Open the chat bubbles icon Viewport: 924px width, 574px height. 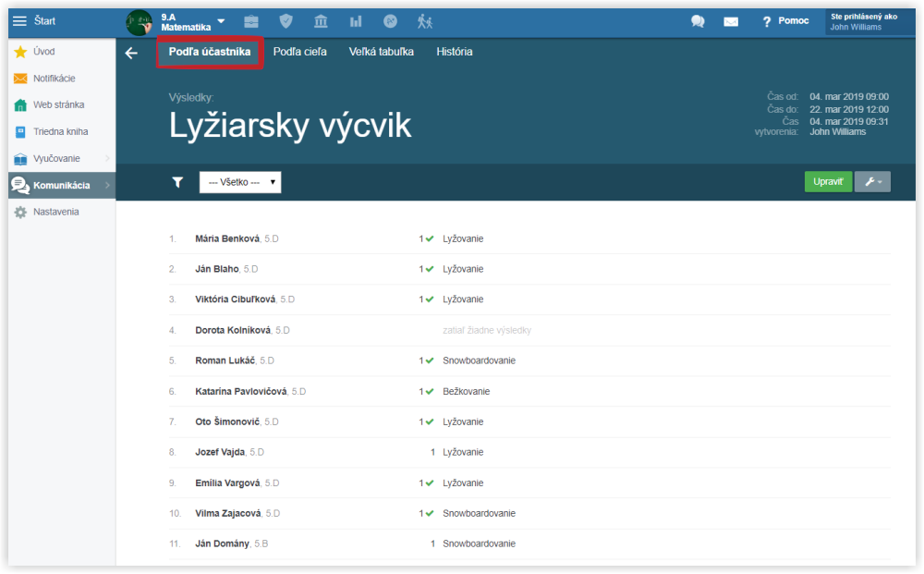698,21
